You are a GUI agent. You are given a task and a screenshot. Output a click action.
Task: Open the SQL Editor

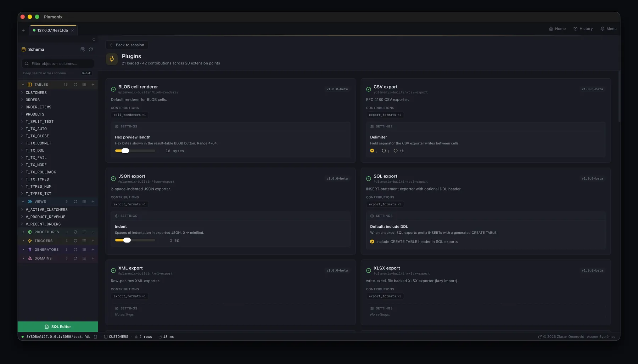58,326
